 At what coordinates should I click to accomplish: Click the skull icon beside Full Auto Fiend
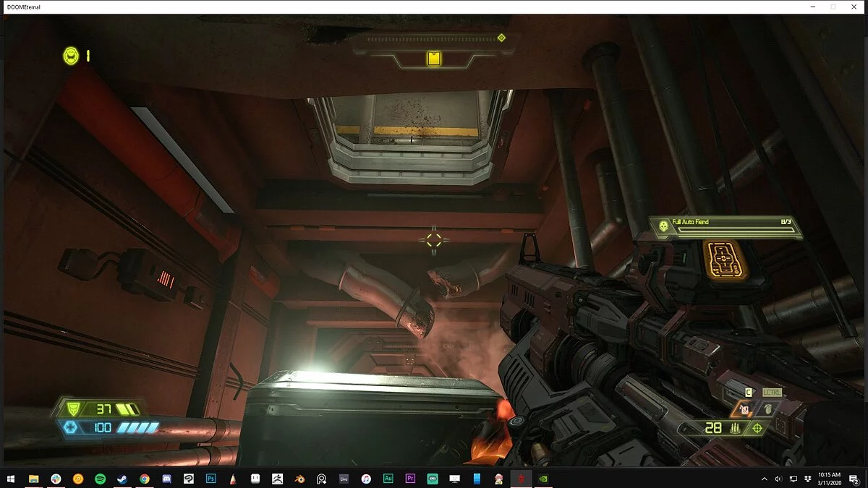click(663, 226)
